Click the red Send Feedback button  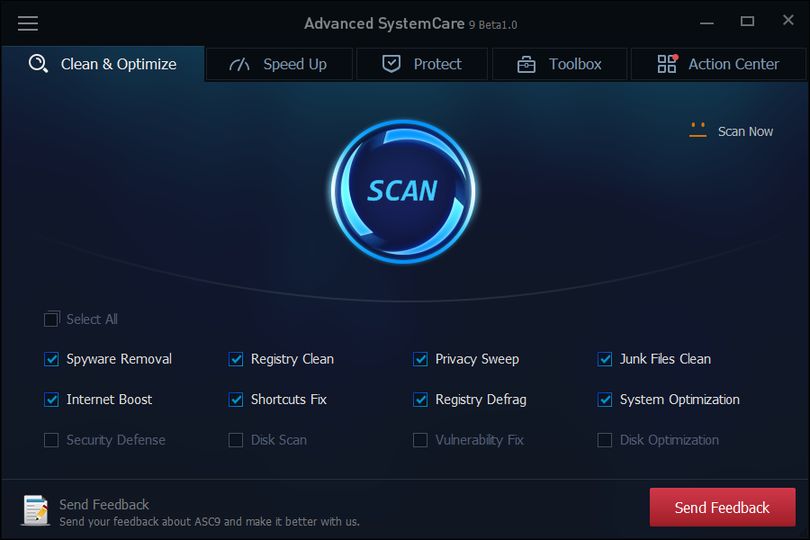(x=722, y=507)
